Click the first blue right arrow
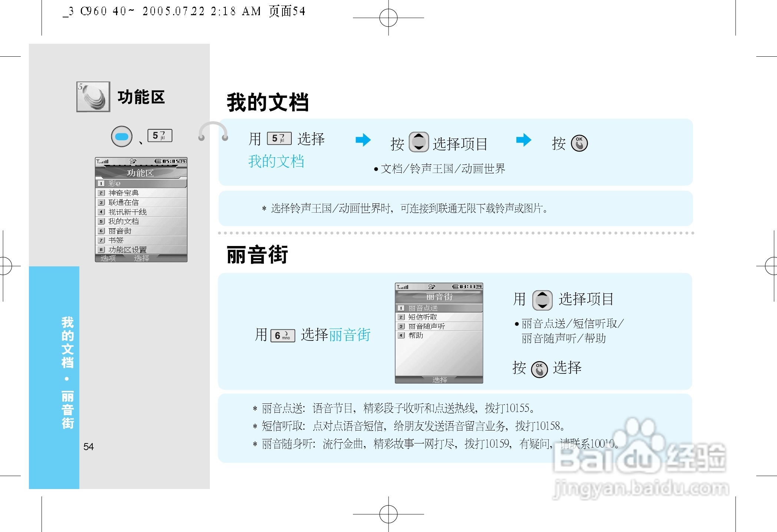Image resolution: width=777 pixels, height=532 pixels. point(363,140)
